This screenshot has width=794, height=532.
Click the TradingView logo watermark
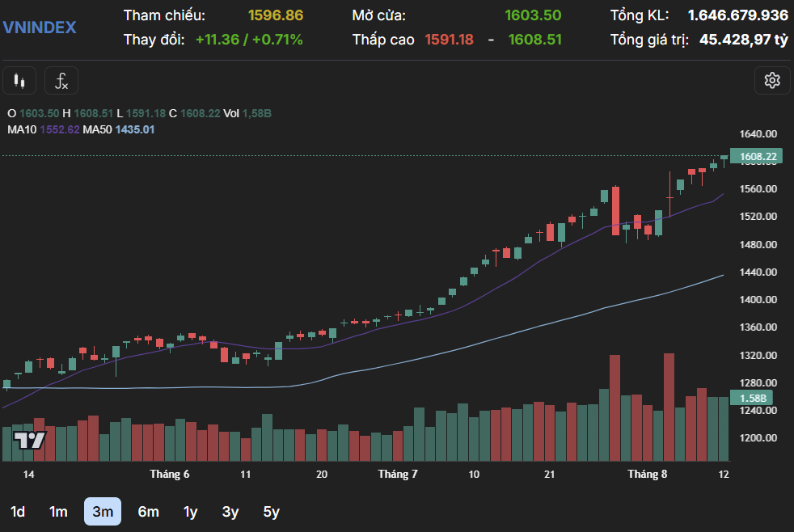(29, 441)
